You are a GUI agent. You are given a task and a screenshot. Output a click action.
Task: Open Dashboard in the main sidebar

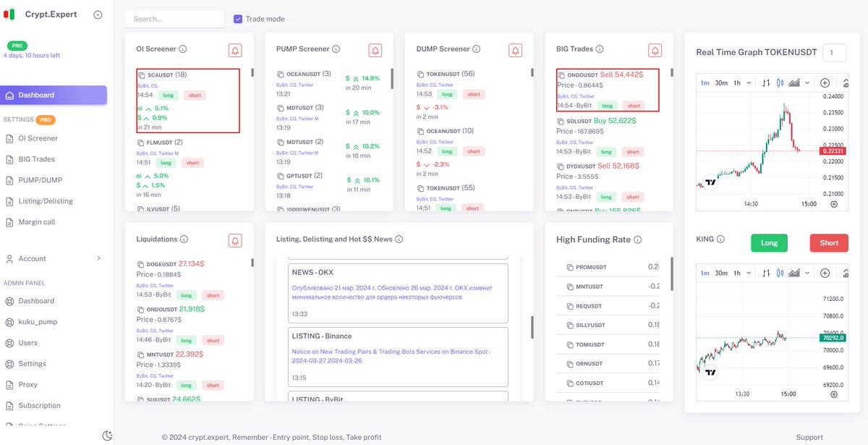pyautogui.click(x=54, y=95)
